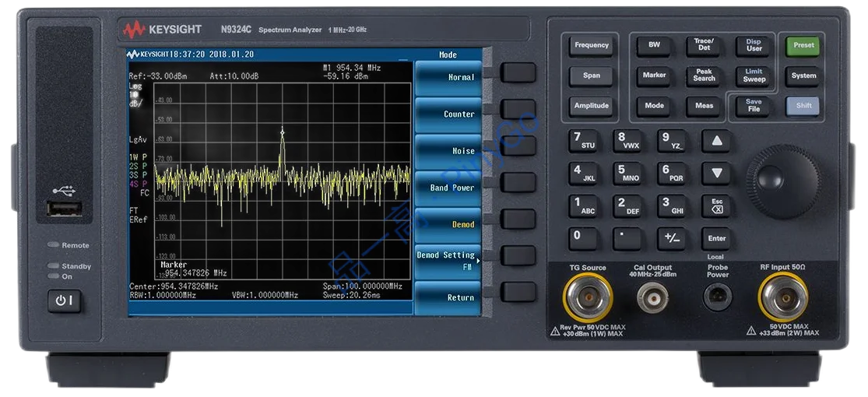Push the softkey beside Noise
This screenshot has width=868, height=397.
pos(518,146)
